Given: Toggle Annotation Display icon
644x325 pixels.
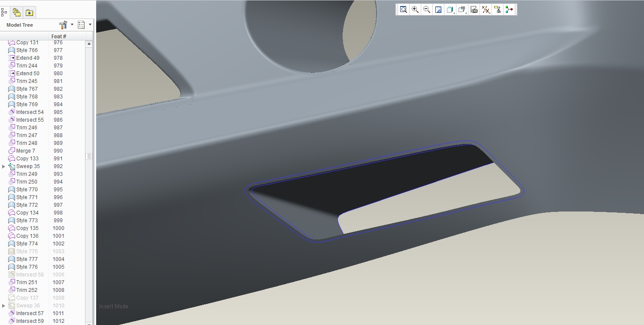Looking at the screenshot, I should coord(498,9).
